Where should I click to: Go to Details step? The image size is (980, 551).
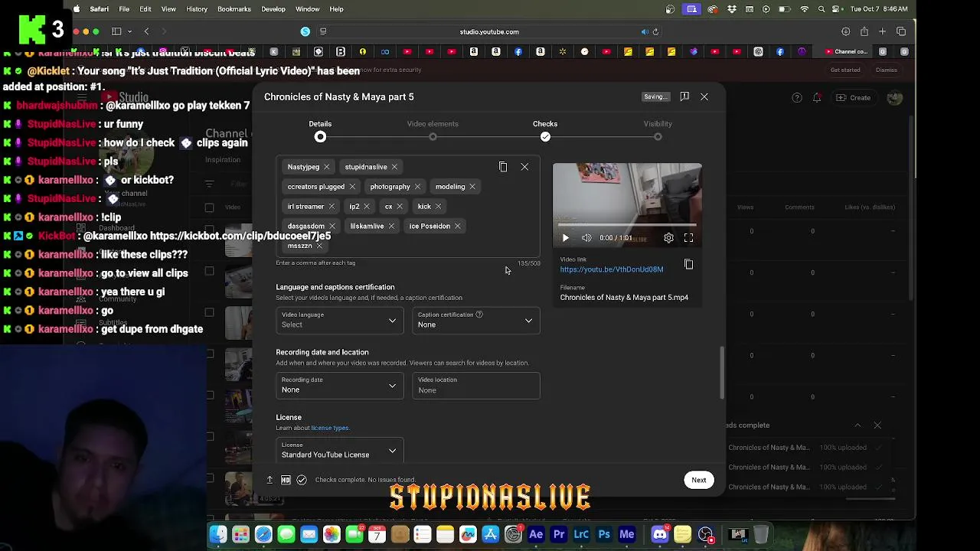click(320, 131)
